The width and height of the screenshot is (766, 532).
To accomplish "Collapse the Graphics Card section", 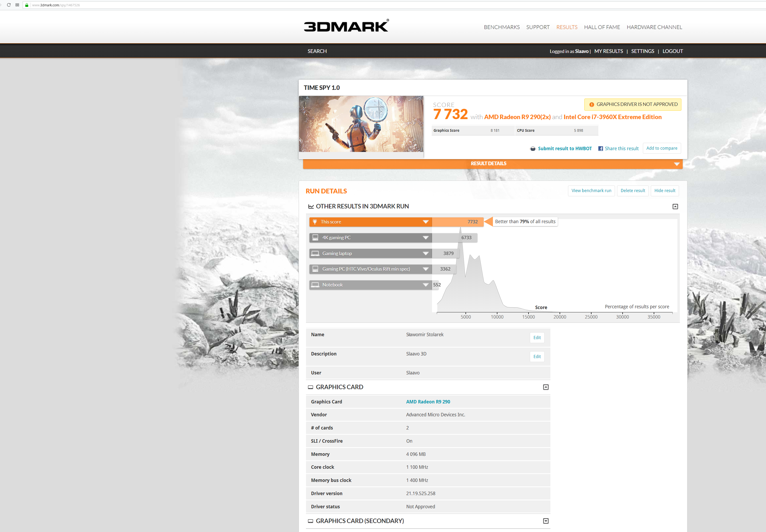I will point(546,387).
